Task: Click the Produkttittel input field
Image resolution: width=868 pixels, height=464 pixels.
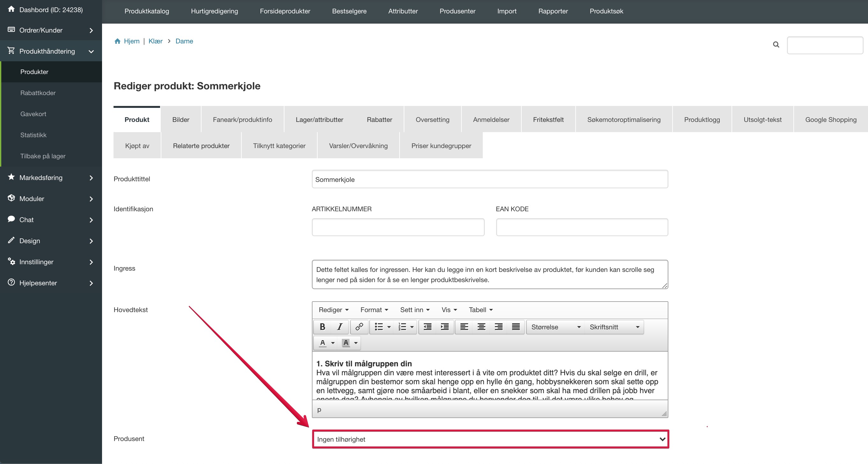Action: [x=489, y=179]
